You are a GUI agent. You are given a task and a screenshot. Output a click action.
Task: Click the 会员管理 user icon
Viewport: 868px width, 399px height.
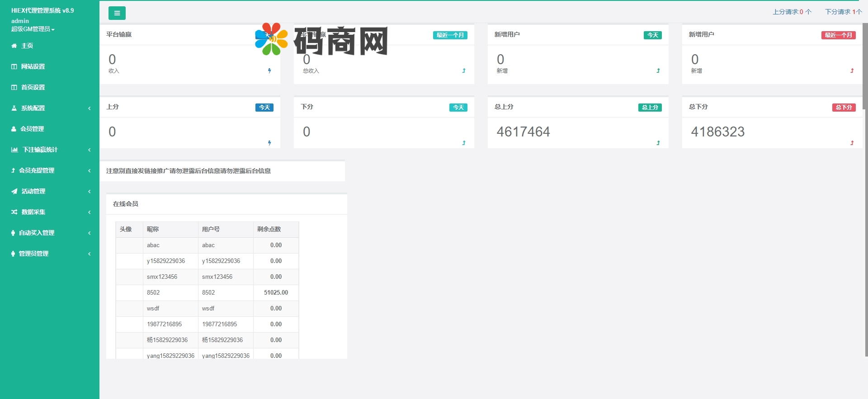coord(14,129)
